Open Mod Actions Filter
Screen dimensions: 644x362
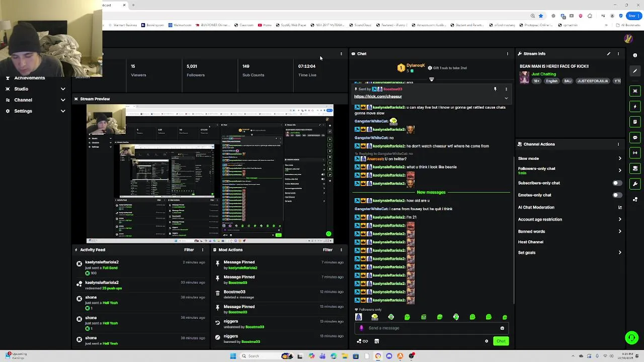pos(328,250)
